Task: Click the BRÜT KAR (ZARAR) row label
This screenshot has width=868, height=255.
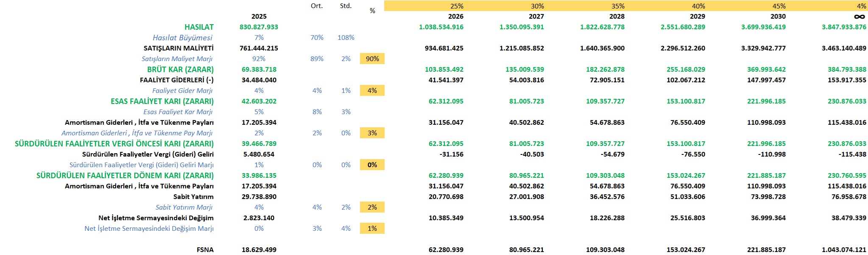Action: tap(180, 70)
